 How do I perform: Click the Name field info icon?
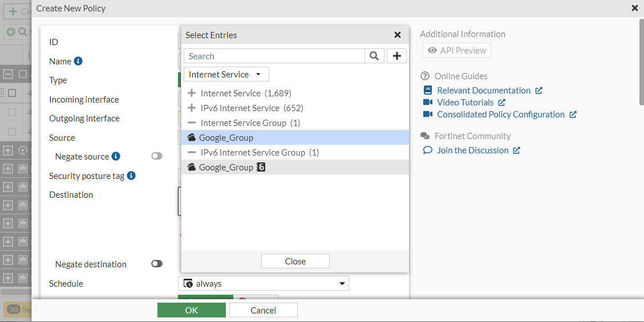click(x=78, y=61)
